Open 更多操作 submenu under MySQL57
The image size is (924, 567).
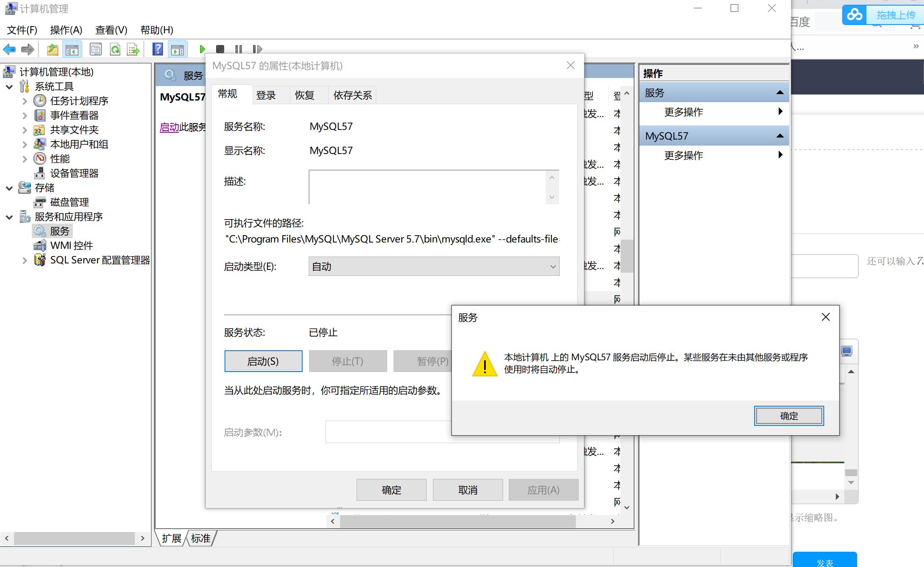(x=714, y=155)
